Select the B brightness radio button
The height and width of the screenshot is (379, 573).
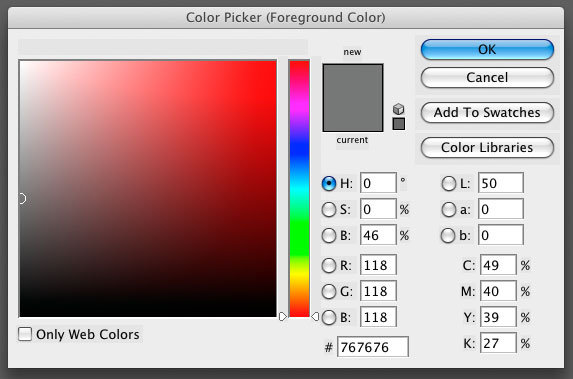coord(329,235)
